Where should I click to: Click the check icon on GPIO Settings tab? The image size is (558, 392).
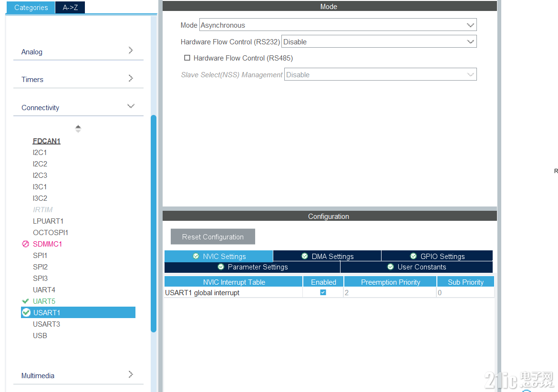[413, 256]
